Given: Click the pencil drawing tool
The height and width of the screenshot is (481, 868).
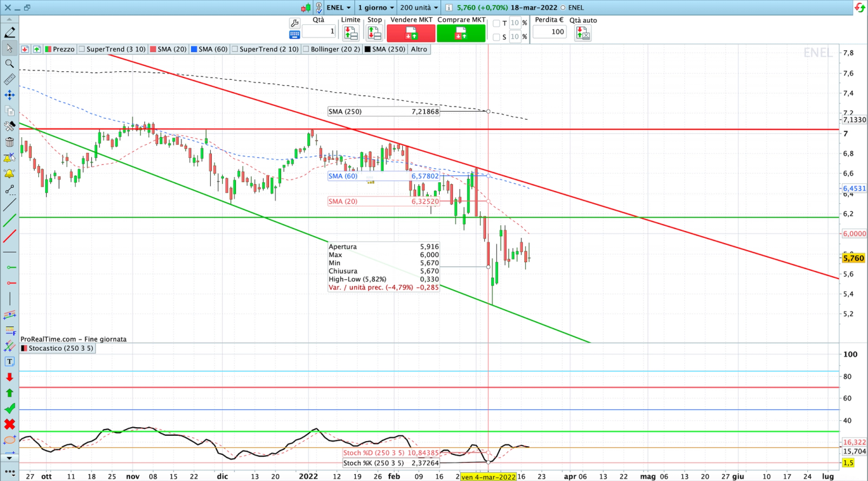Looking at the screenshot, I should click(x=9, y=32).
